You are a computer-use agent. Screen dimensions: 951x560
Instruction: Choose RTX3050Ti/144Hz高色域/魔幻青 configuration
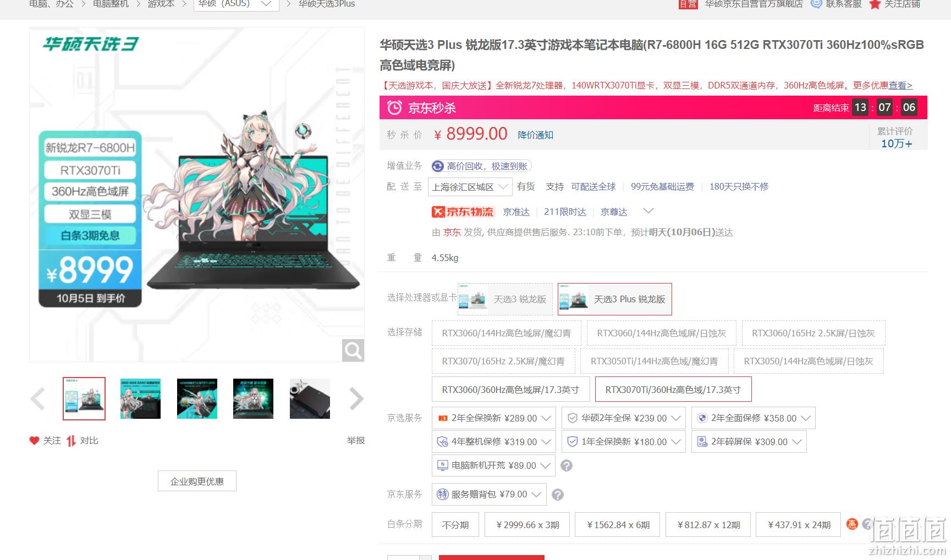click(654, 361)
